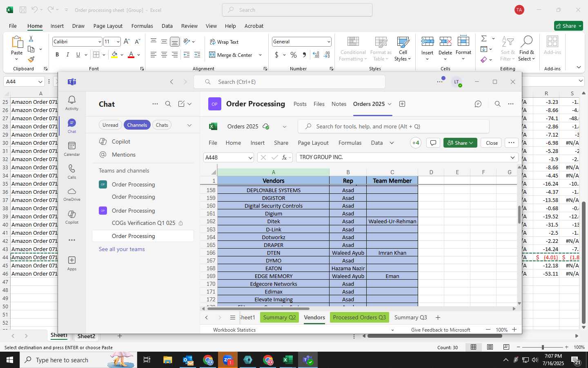Viewport: 588px width, 368px height.
Task: Select Chats filter in Teams Chat
Action: point(162,125)
